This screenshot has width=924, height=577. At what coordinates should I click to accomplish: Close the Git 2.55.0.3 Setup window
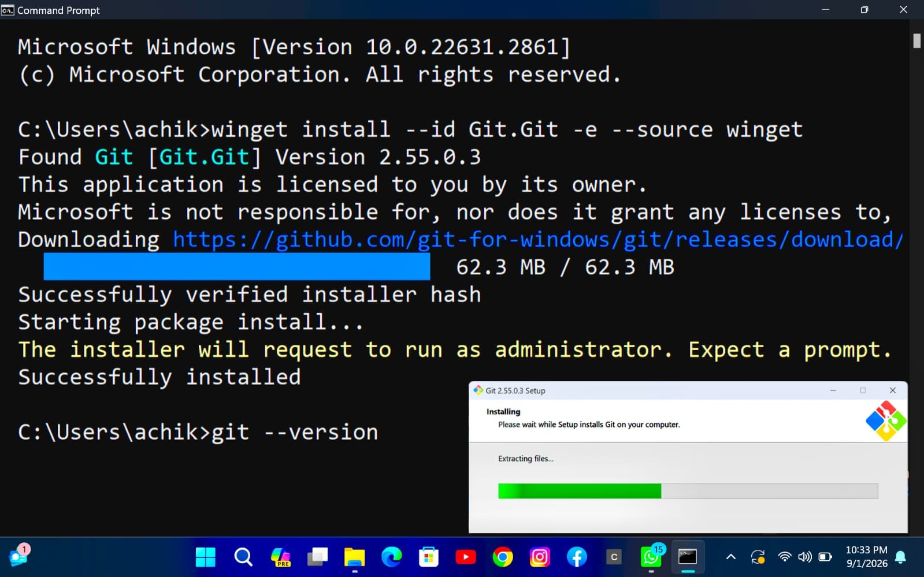(x=893, y=390)
